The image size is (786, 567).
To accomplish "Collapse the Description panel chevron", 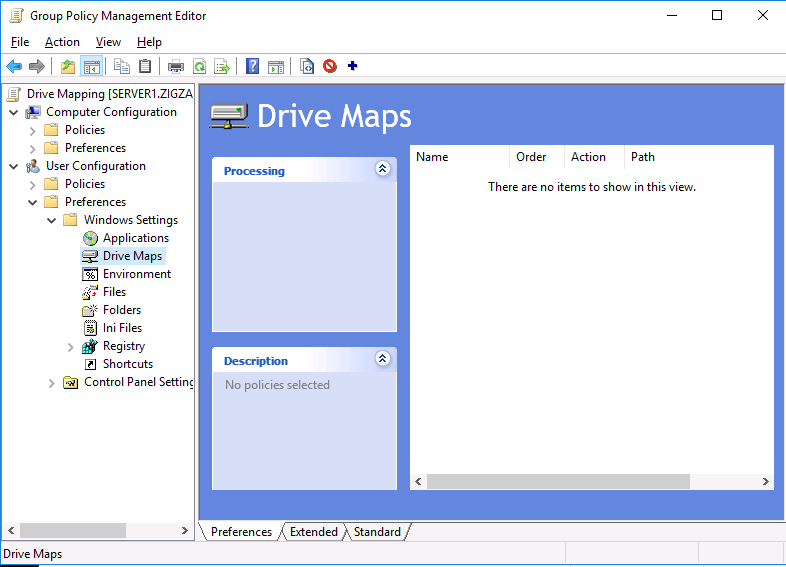I will pos(382,358).
